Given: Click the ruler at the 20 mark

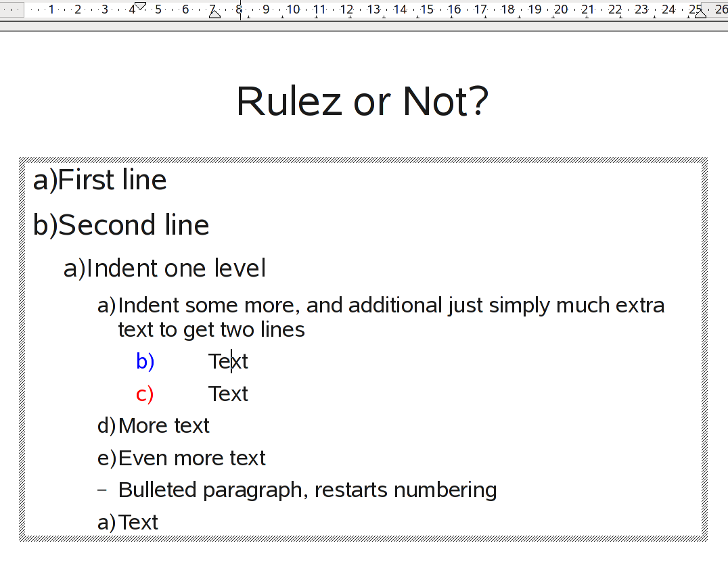Looking at the screenshot, I should (561, 9).
